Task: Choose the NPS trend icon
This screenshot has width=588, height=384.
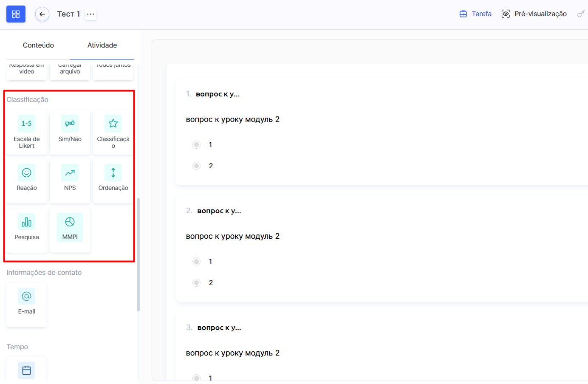Action: [x=70, y=179]
